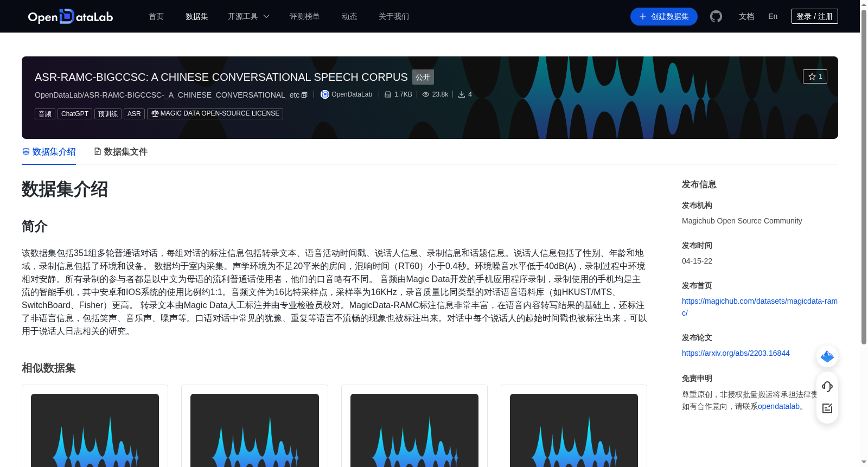
Task: Click the license scale icon tag
Action: pos(155,113)
